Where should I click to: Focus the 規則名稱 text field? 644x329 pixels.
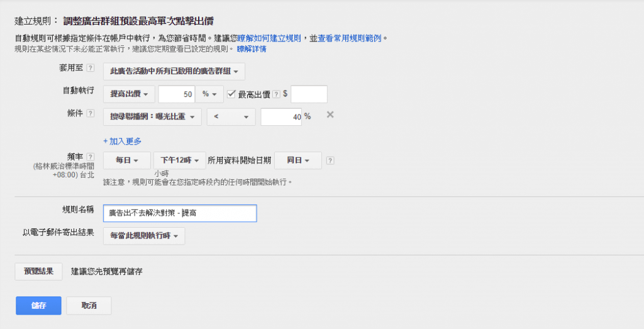click(180, 213)
